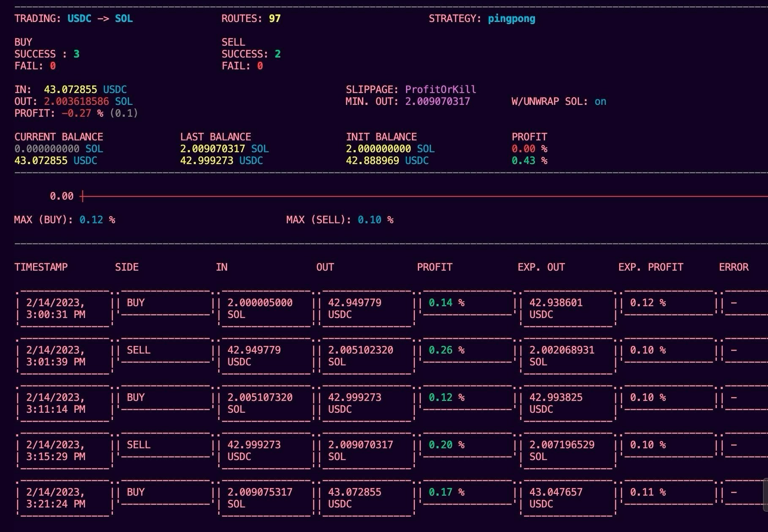
Task: Click the SIDE column header
Action: click(127, 267)
